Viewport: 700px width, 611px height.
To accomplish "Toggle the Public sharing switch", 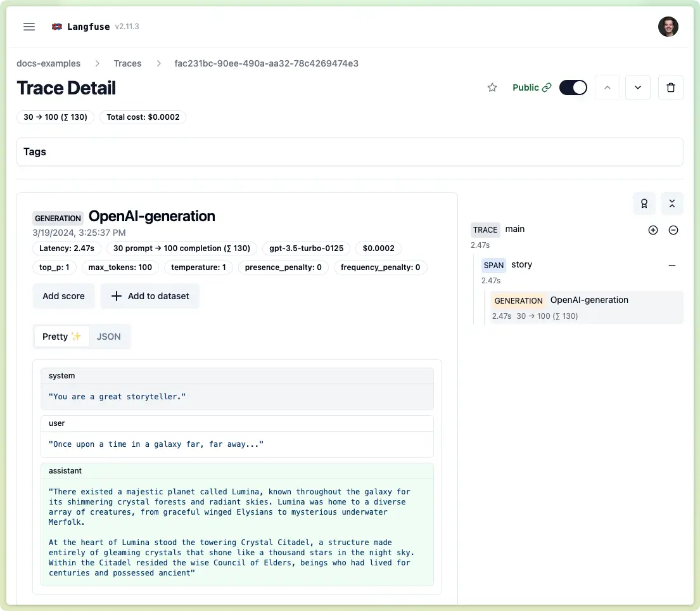I will tap(572, 87).
